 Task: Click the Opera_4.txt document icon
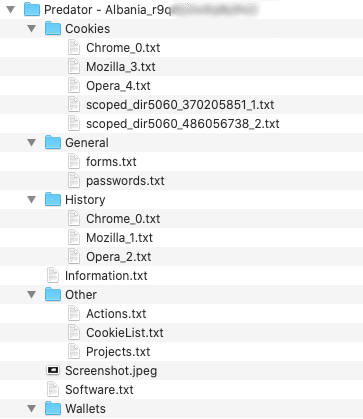pos(74,85)
